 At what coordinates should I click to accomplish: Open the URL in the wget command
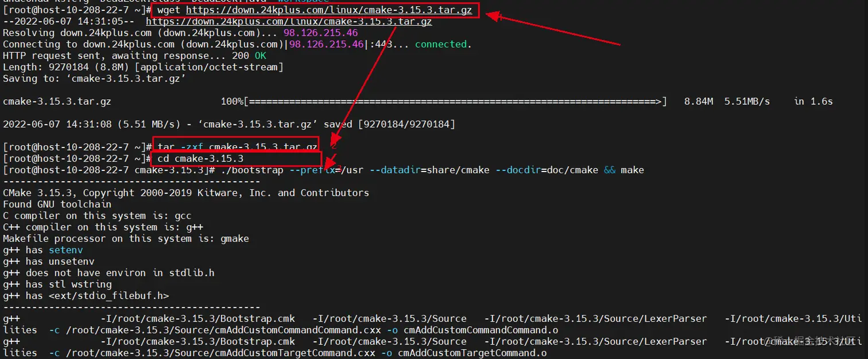point(329,10)
